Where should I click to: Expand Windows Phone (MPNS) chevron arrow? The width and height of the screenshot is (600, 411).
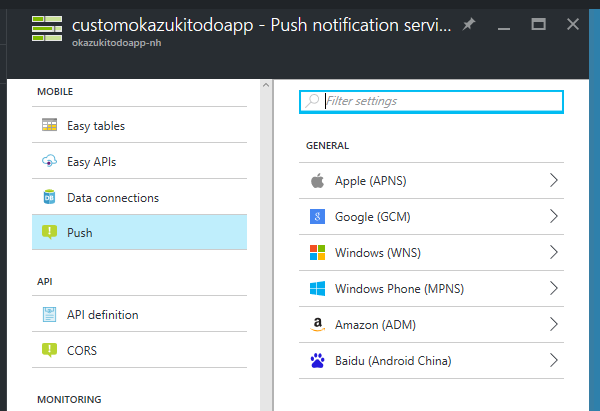[553, 288]
